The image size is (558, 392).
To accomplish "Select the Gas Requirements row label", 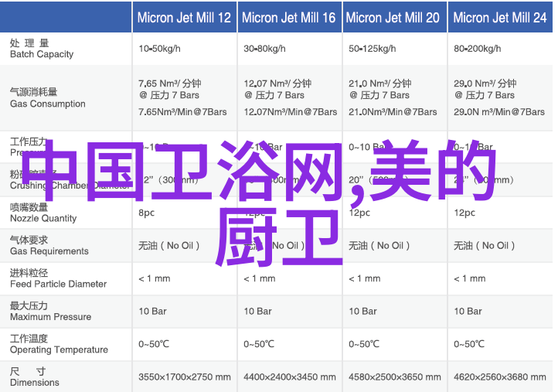I will click(49, 245).
